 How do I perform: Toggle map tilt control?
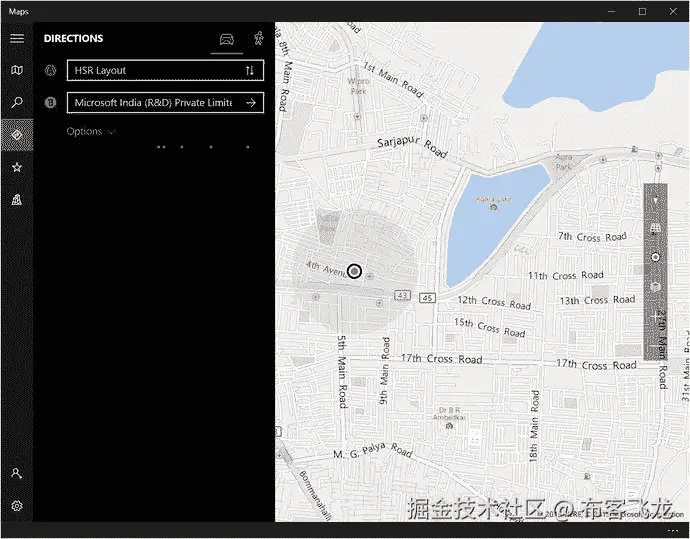point(655,229)
